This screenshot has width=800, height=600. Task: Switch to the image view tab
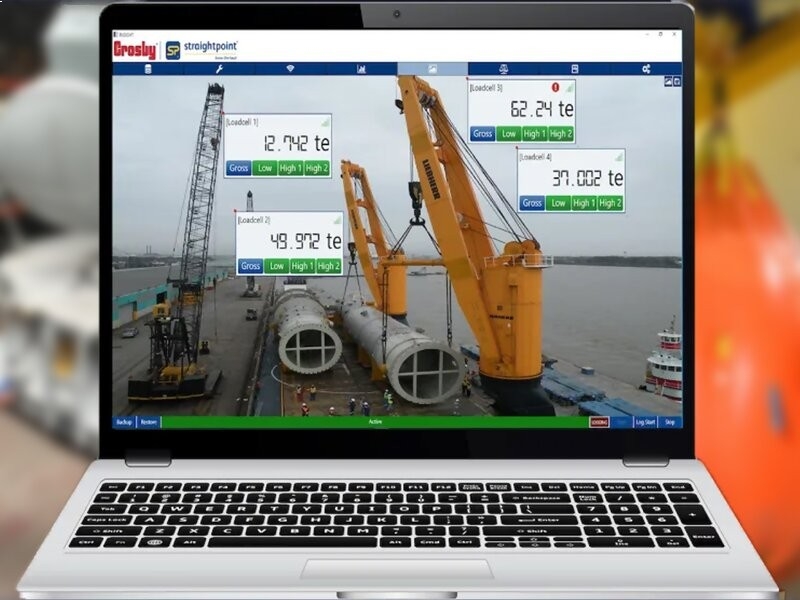click(432, 69)
